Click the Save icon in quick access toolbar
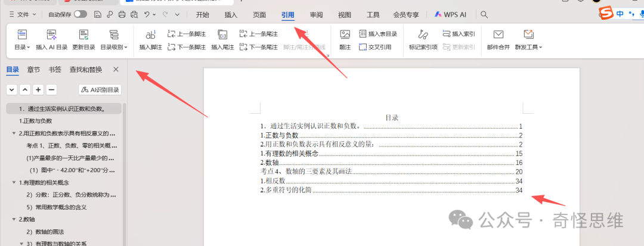644x246 pixels. pyautogui.click(x=97, y=15)
